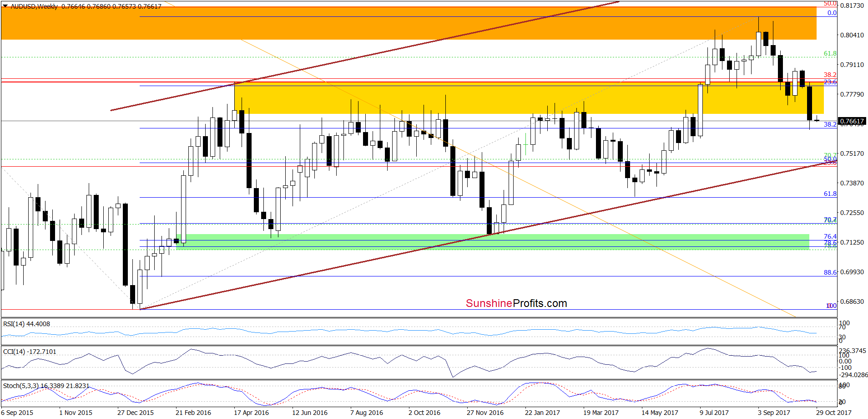Click the 0.71250 price axis label
Viewport: 868px width, 419px height.
[852, 242]
